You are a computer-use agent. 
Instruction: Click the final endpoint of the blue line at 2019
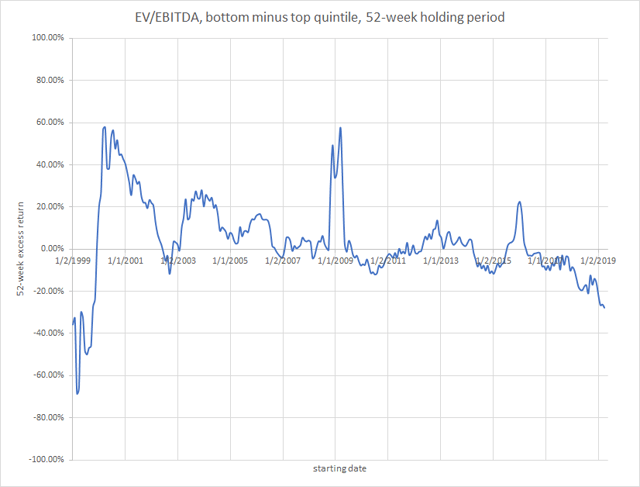(604, 307)
